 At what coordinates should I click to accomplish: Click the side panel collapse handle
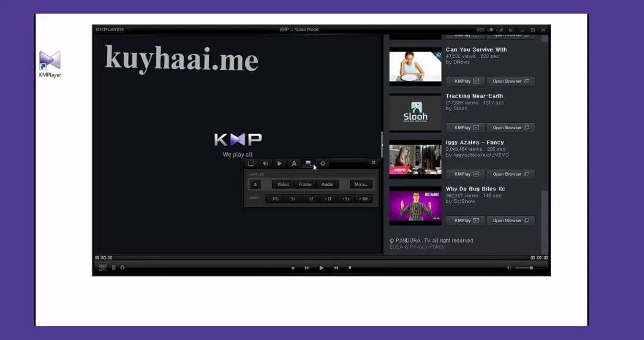tap(382, 145)
